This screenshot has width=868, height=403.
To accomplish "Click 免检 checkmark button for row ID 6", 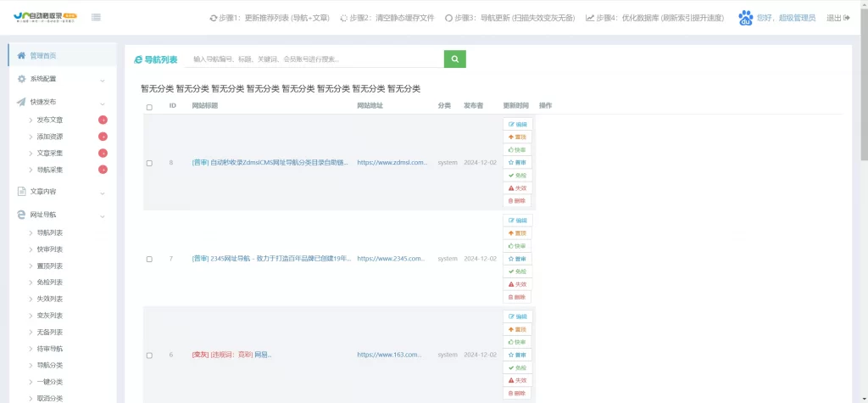I will click(517, 367).
